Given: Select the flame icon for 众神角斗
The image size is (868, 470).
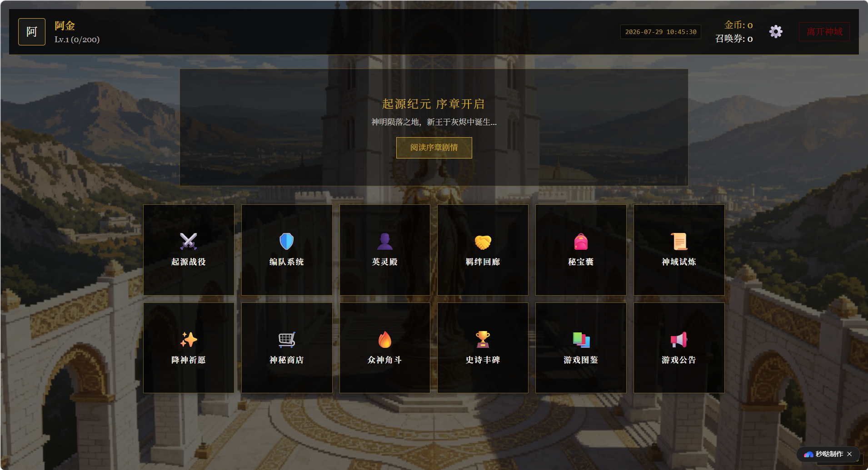Looking at the screenshot, I should (x=384, y=340).
